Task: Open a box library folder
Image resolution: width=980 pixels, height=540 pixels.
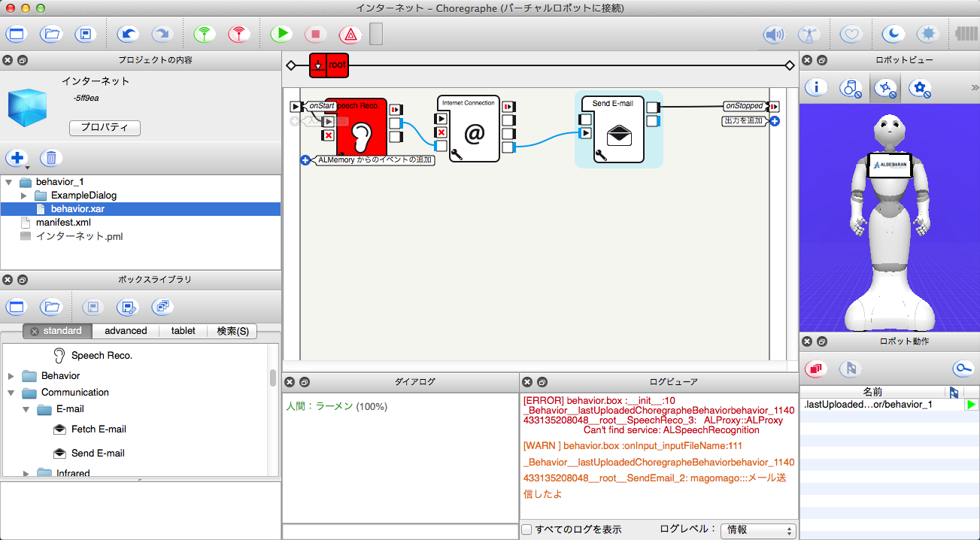Action: coord(51,306)
